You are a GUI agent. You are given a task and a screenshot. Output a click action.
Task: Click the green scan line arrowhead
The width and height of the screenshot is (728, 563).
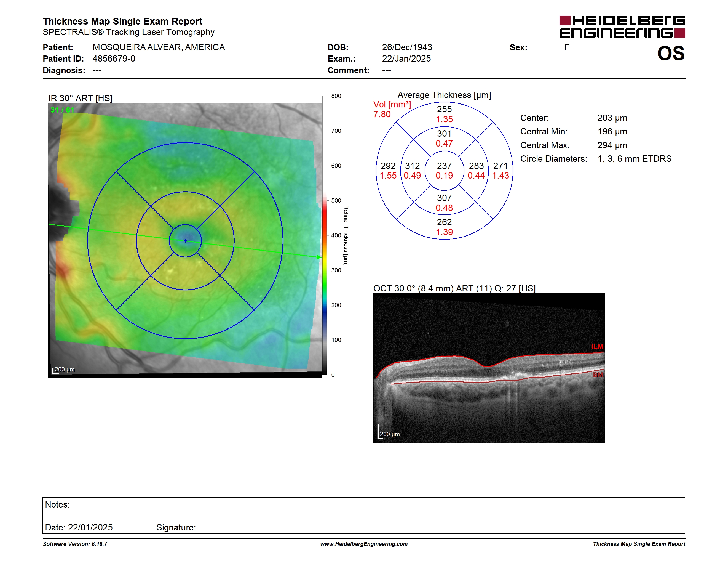click(319, 257)
